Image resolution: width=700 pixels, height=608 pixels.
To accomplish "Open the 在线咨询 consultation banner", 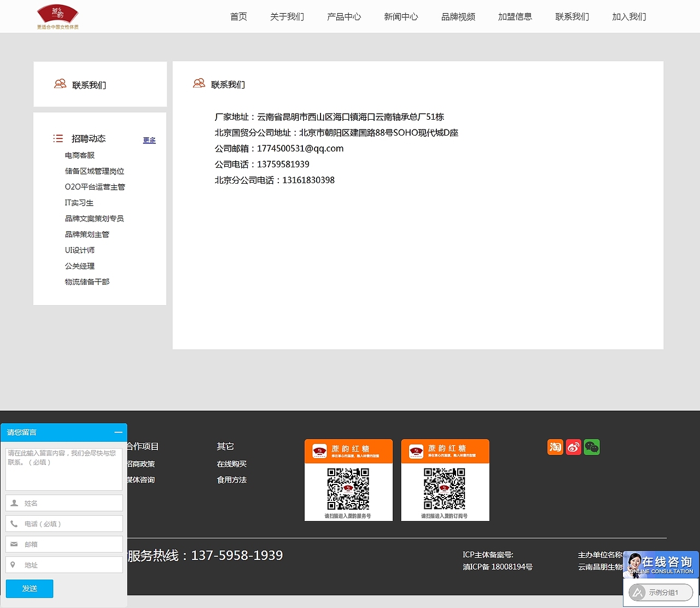I will [661, 564].
